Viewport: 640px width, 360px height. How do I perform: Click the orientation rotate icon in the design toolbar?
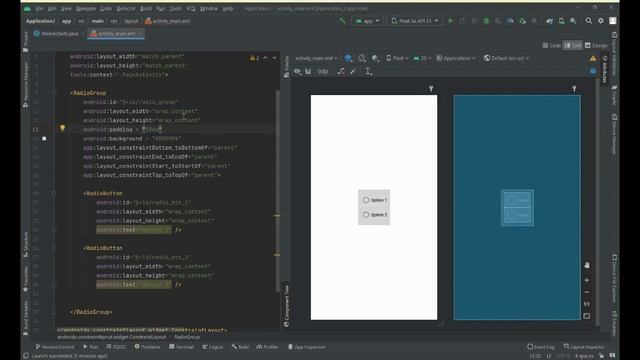[362, 58]
